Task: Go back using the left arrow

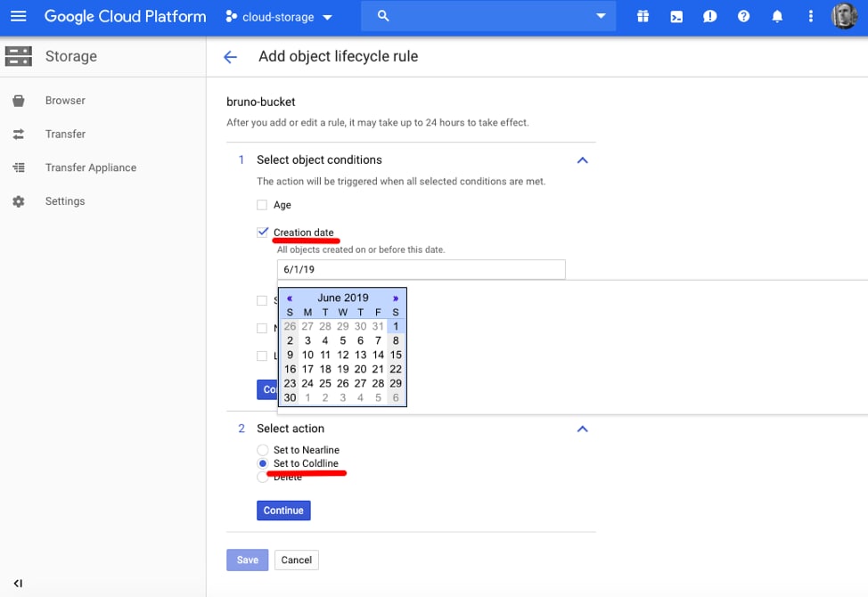Action: (230, 57)
